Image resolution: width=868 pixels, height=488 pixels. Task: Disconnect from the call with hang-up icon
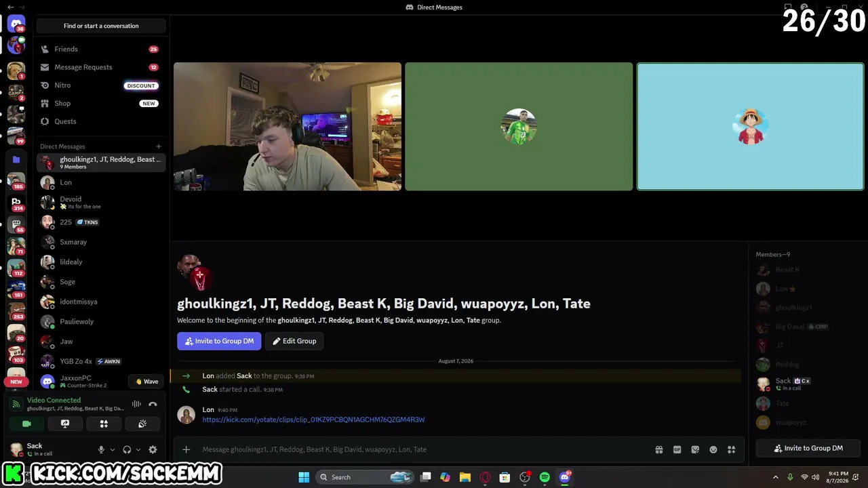click(x=153, y=404)
